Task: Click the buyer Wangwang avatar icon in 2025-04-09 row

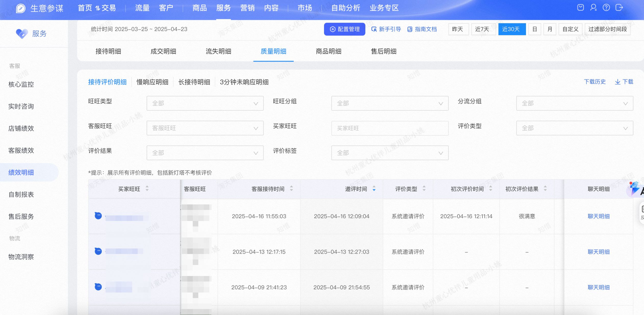Action: (98, 287)
